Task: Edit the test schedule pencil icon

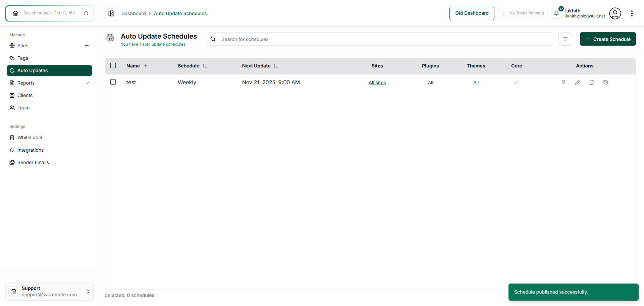Action: pos(578,82)
